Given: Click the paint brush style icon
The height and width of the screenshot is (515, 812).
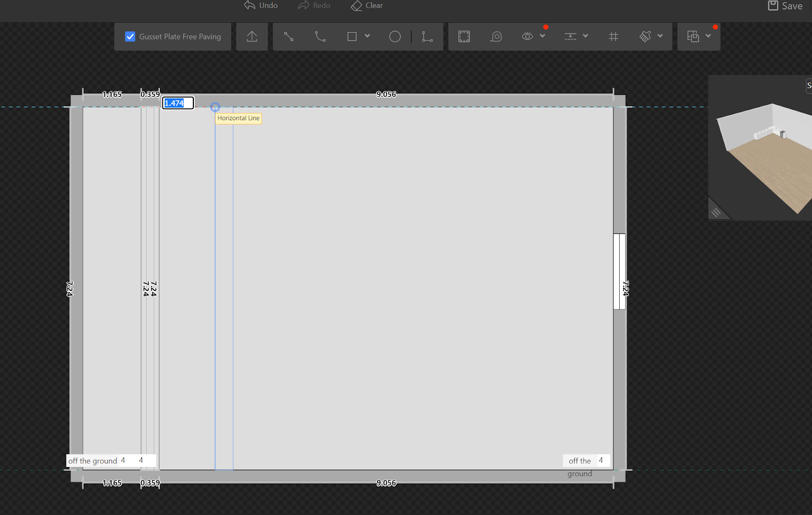Looking at the screenshot, I should pos(645,37).
